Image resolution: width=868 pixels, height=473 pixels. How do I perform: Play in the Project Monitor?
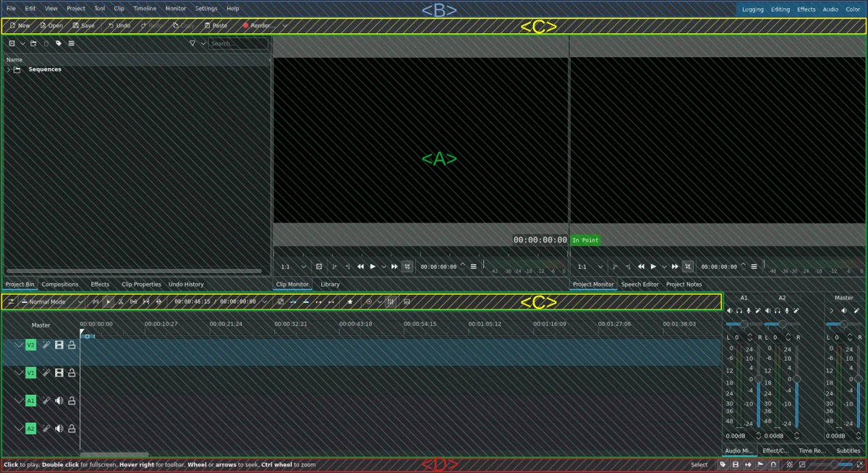(653, 266)
